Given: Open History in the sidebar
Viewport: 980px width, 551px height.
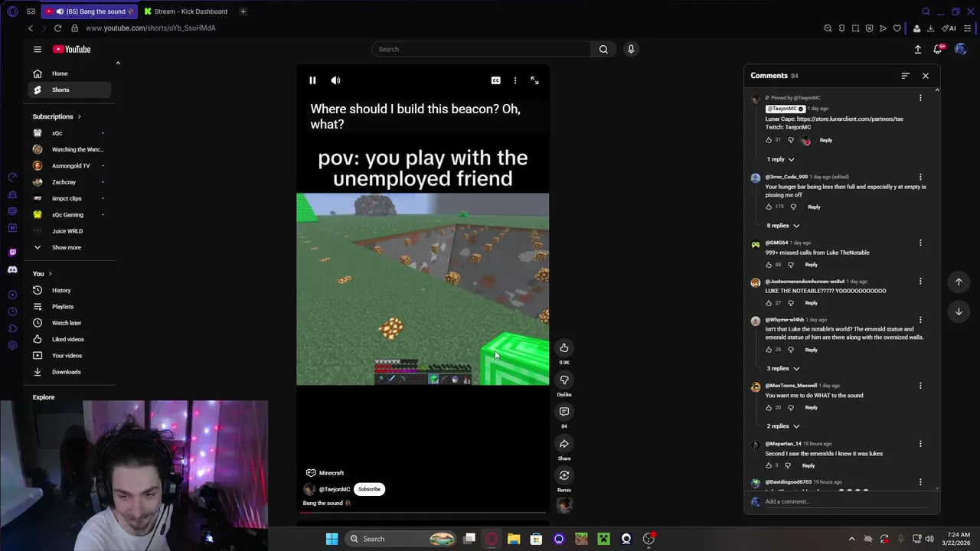Looking at the screenshot, I should tap(70, 290).
